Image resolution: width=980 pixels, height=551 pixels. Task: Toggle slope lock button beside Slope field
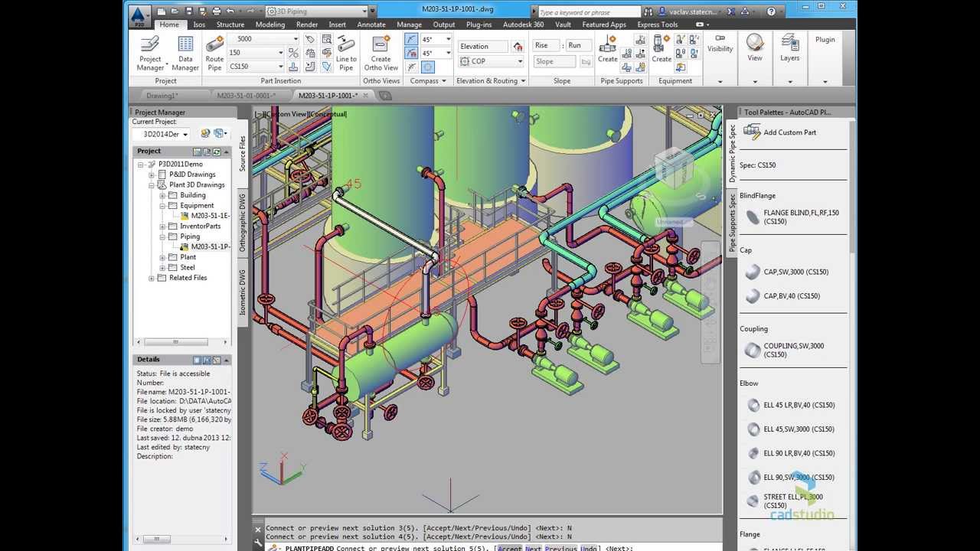tap(586, 61)
